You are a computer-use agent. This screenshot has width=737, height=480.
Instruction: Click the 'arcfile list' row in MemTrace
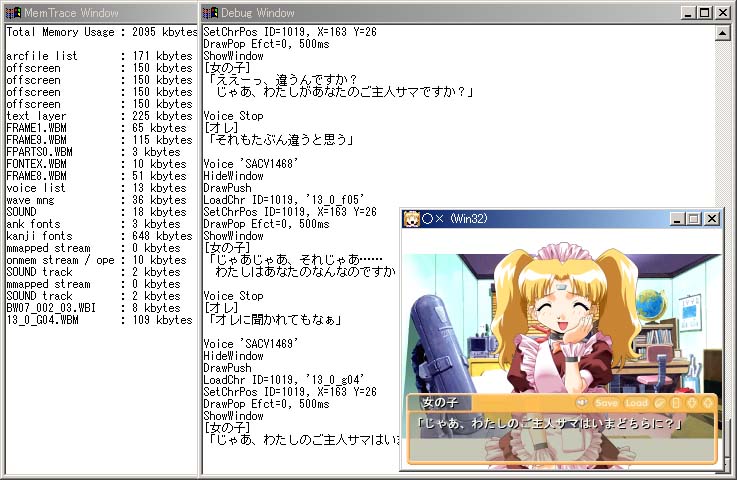pos(99,56)
